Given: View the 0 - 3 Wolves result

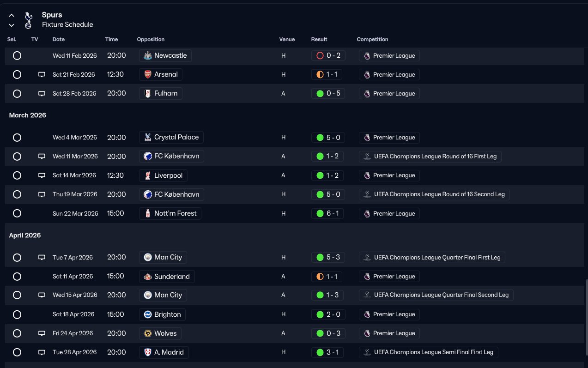Looking at the screenshot, I should pyautogui.click(x=328, y=333).
